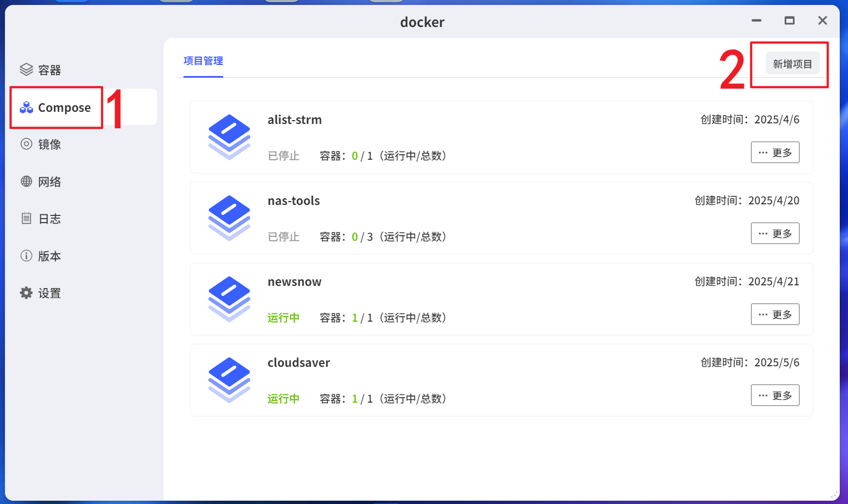Click the 版本 info circle icon
Screen dimensions: 848x504
(25, 255)
